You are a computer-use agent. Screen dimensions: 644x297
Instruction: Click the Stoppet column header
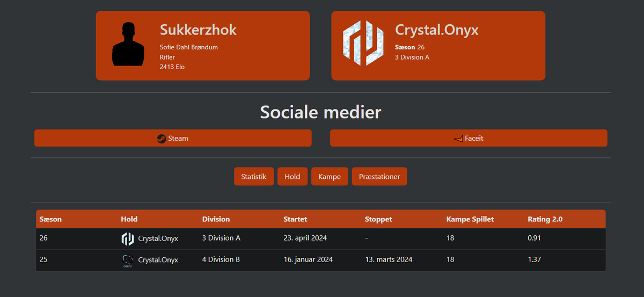pos(378,219)
